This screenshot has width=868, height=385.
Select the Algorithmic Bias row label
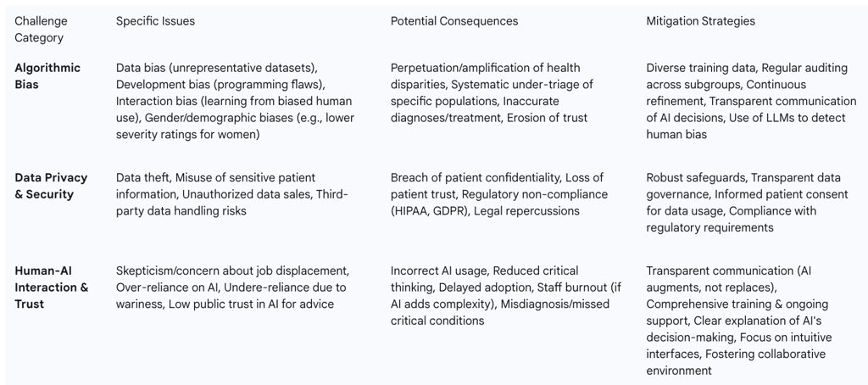pos(47,76)
